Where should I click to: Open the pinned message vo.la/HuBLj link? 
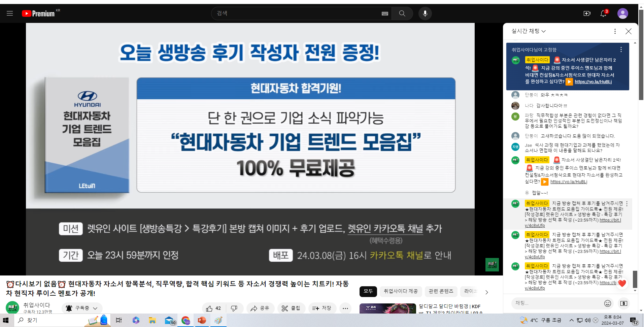pos(593,82)
